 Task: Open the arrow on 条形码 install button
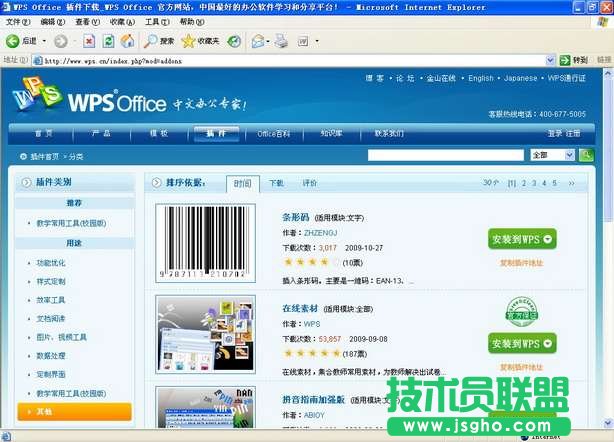click(547, 239)
